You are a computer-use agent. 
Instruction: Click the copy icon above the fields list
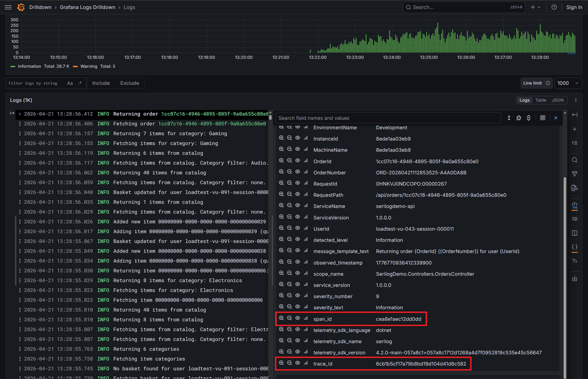click(x=519, y=118)
